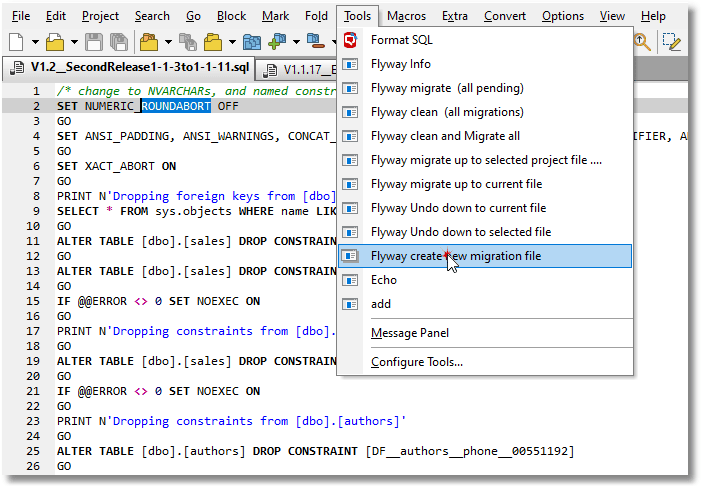Click the icon beside Flyway clean (all migrations)
Image resolution: width=702 pixels, height=489 pixels.
click(350, 112)
